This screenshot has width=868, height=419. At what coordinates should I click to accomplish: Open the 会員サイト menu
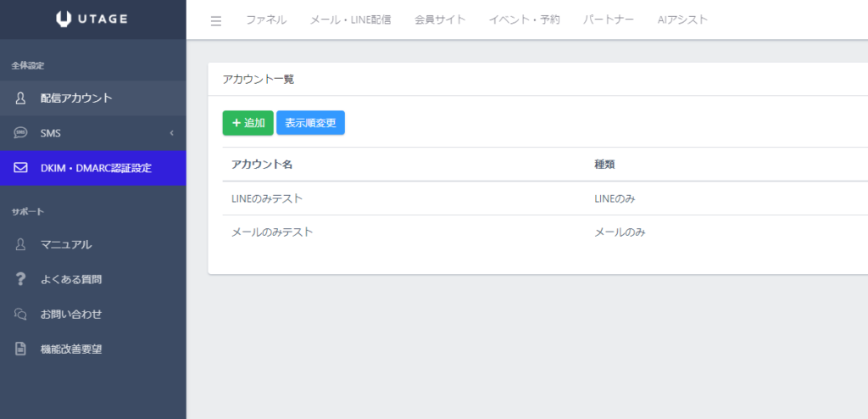[440, 20]
